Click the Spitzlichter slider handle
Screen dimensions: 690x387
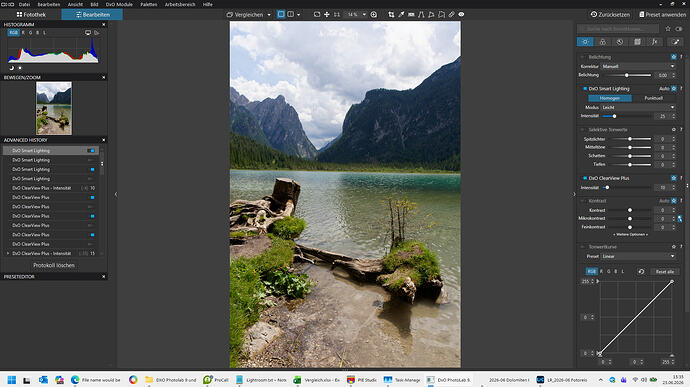(630, 139)
